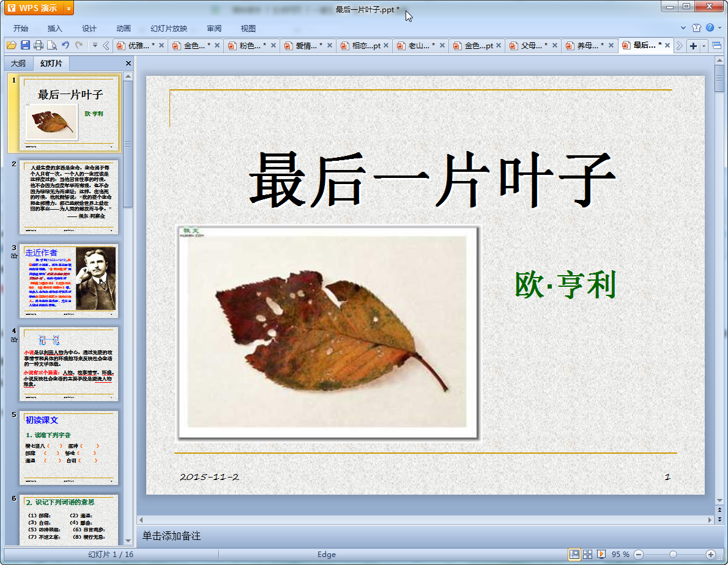
Task: Select slide 2 quote text thumbnail
Action: tap(69, 197)
